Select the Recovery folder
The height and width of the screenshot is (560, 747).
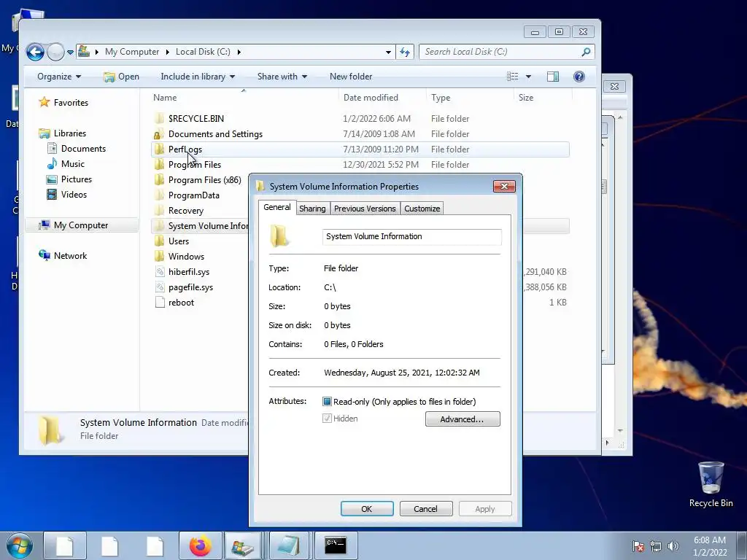pos(186,211)
